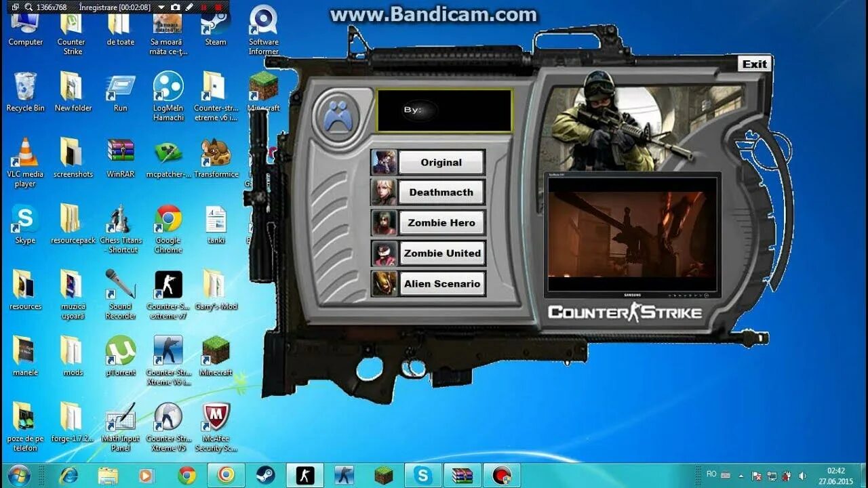
Task: Select the screenshots folder
Action: click(x=73, y=159)
